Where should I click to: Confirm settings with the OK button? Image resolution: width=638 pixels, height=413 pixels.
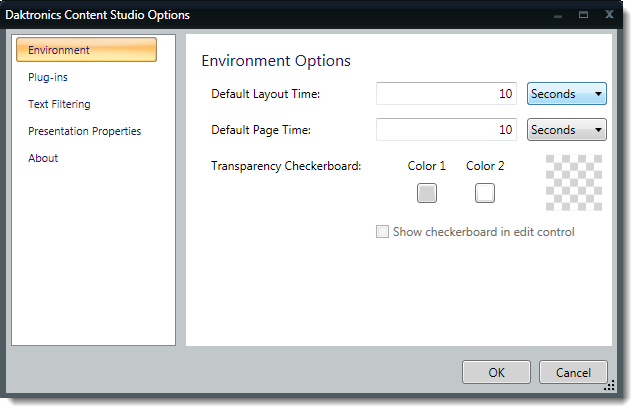tap(496, 372)
